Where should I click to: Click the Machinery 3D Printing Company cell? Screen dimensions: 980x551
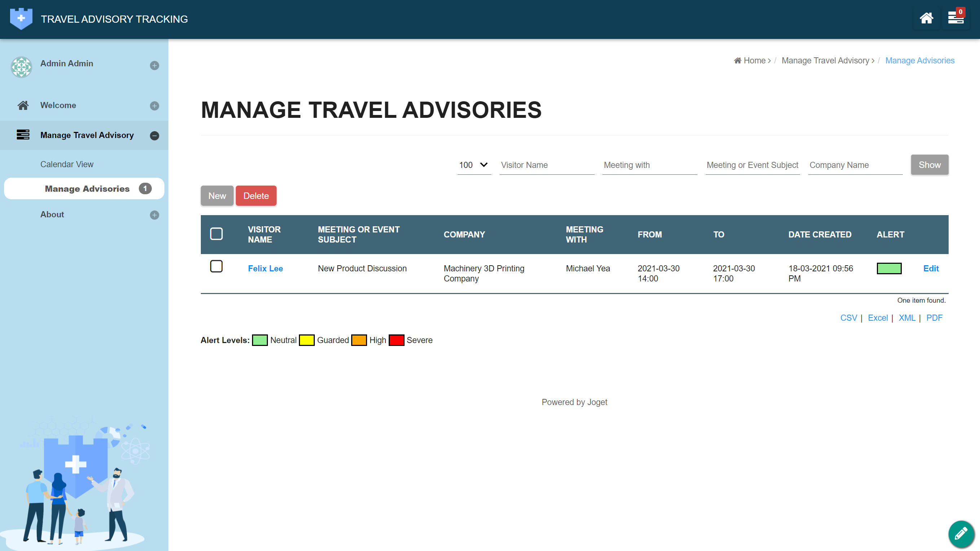(484, 274)
